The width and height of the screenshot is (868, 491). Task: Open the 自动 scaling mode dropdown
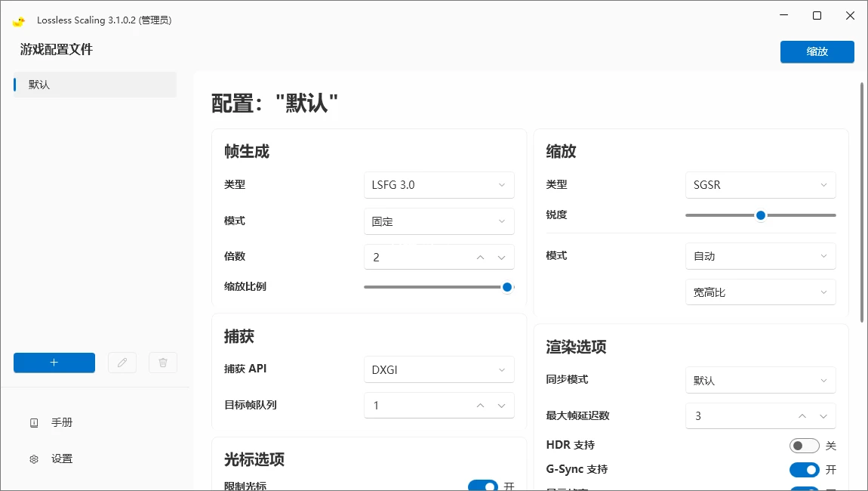(761, 256)
